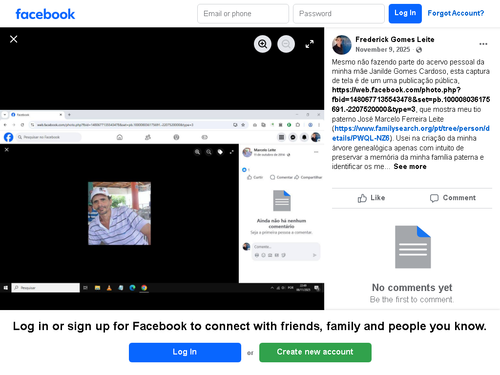This screenshot has width=500, height=375.
Task: Click the greyed zoom out magnifier icon
Action: [286, 44]
